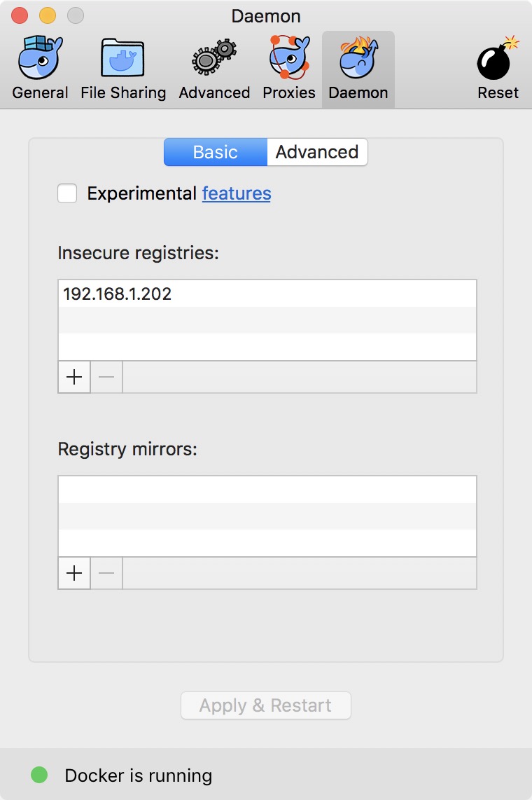This screenshot has height=800, width=532.
Task: Open the File Sharing folder icon
Action: tap(122, 57)
